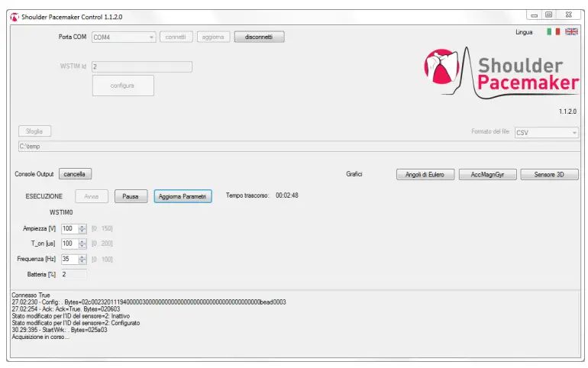Increase T_on with up arrow
This screenshot has height=368, width=588.
[x=82, y=241]
